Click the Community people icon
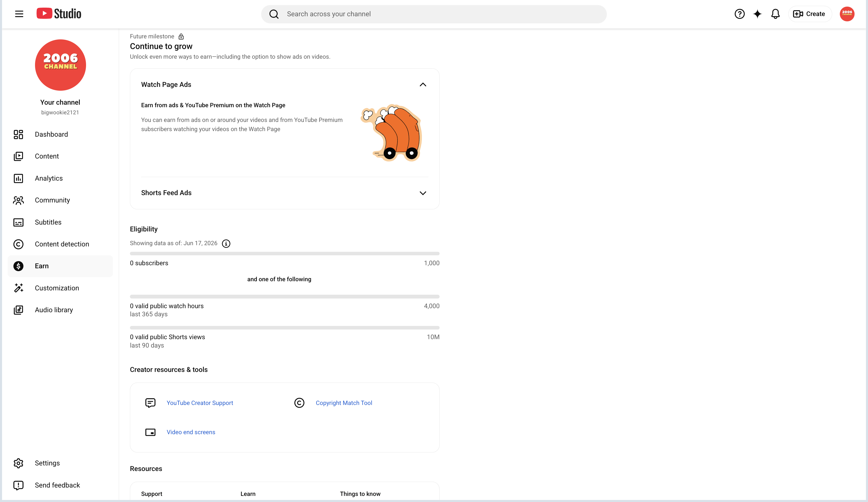The width and height of the screenshot is (868, 502). point(18,200)
